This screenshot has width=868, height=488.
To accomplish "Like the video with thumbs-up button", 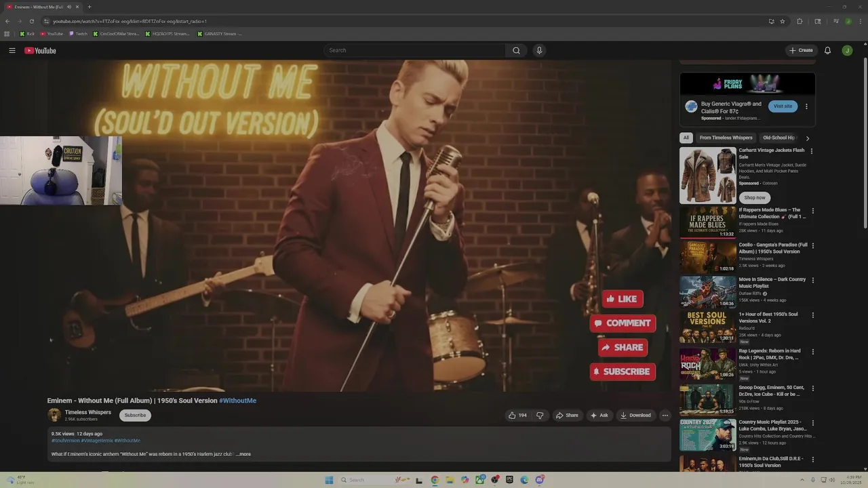I will tap(517, 415).
